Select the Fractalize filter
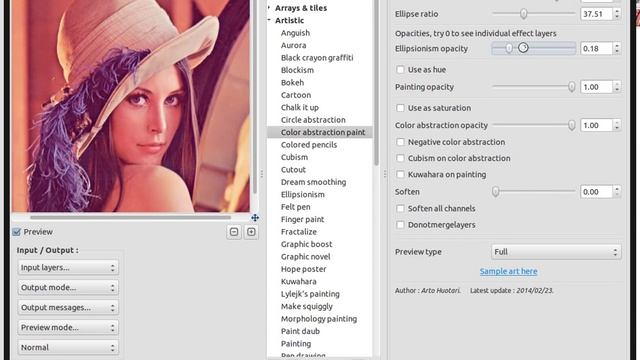 [299, 232]
